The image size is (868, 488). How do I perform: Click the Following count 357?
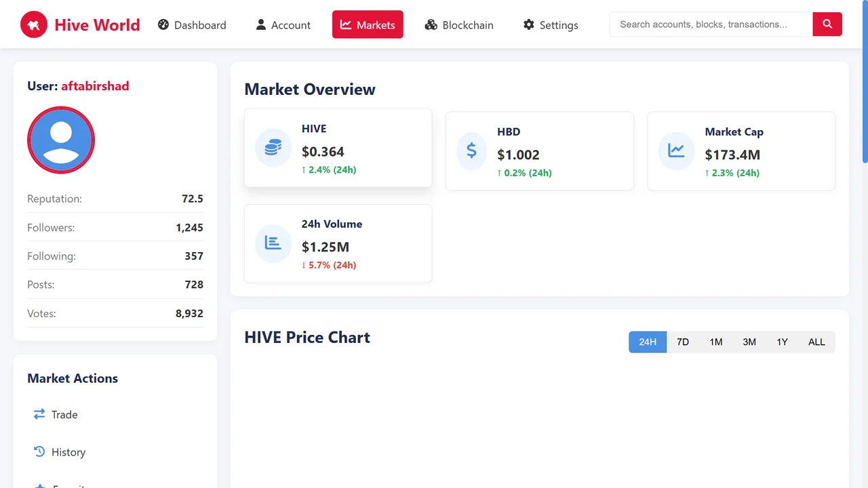[194, 256]
